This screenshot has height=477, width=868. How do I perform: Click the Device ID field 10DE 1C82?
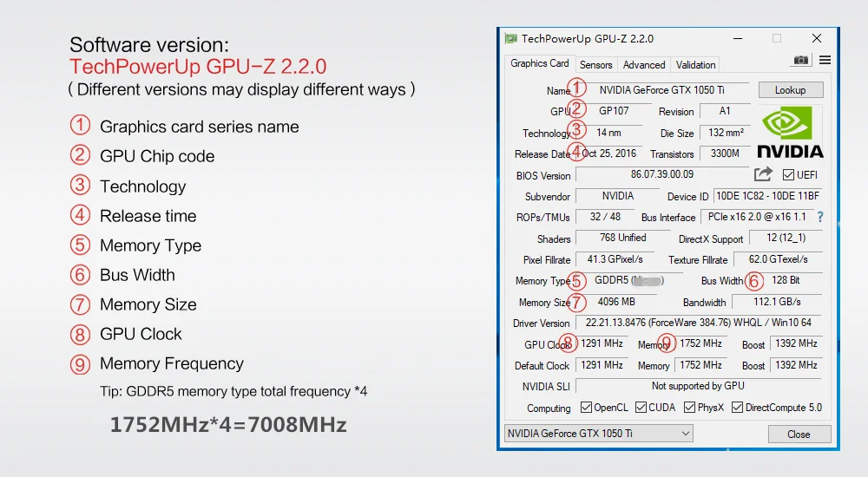coord(767,196)
